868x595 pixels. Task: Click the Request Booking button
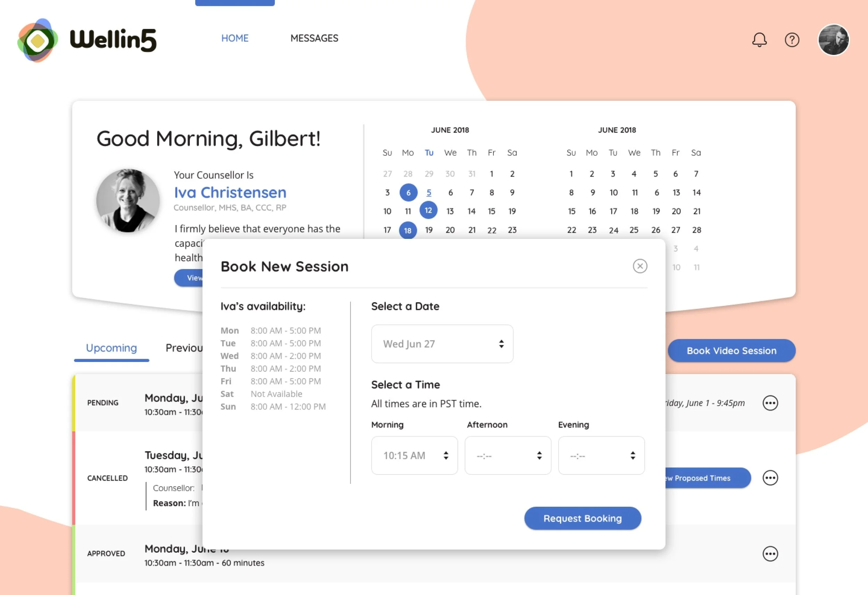582,518
